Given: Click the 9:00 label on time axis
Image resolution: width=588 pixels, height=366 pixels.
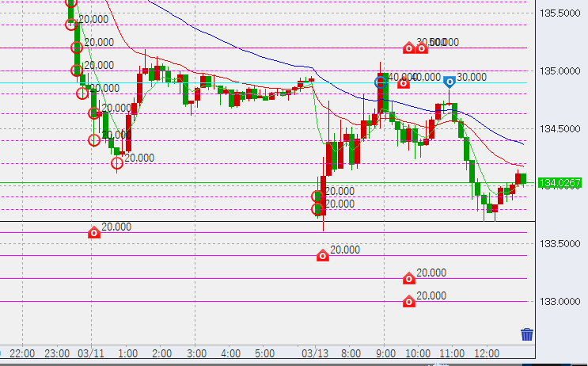Looking at the screenshot, I should (385, 353).
